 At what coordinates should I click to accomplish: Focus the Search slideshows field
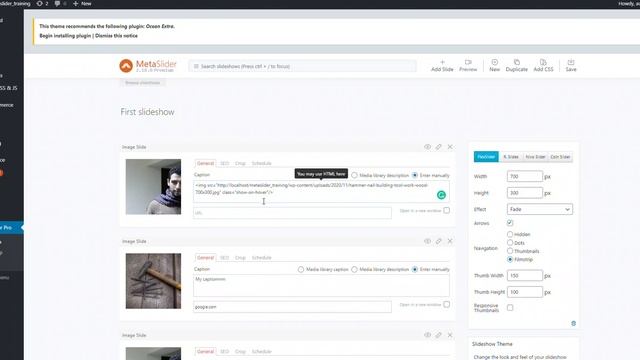[x=302, y=66]
